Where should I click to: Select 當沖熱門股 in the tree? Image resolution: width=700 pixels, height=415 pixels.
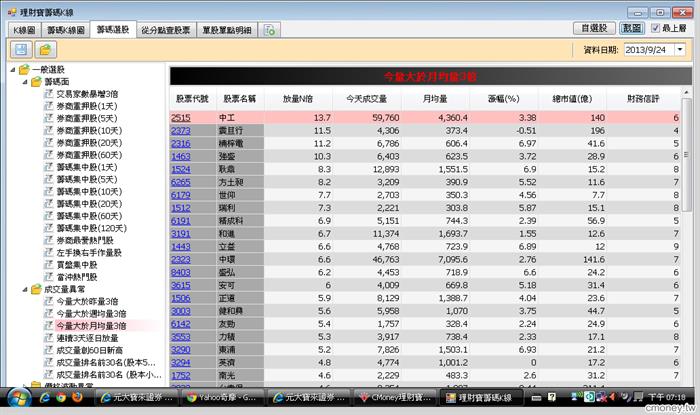pos(77,277)
